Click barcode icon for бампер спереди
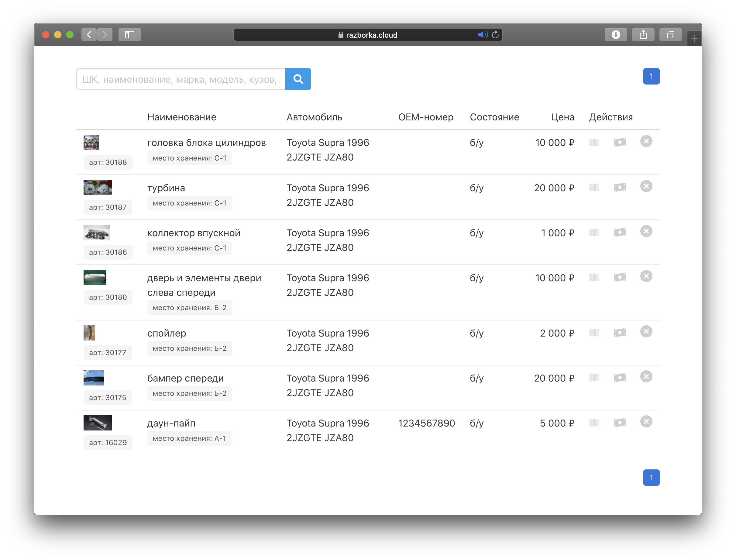This screenshot has height=560, width=736. tap(594, 378)
